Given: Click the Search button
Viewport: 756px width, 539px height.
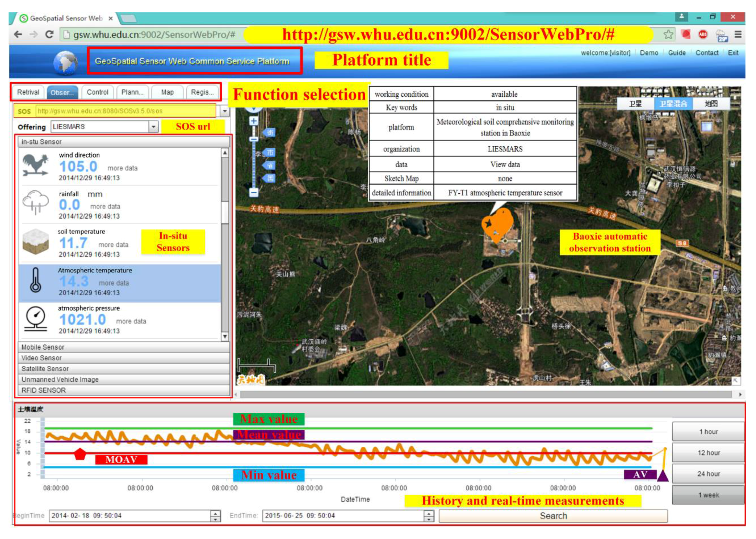Looking at the screenshot, I should pyautogui.click(x=553, y=516).
